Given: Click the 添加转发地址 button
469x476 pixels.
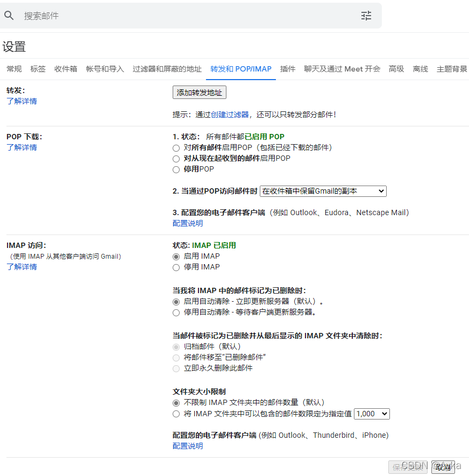Looking at the screenshot, I should tap(200, 93).
